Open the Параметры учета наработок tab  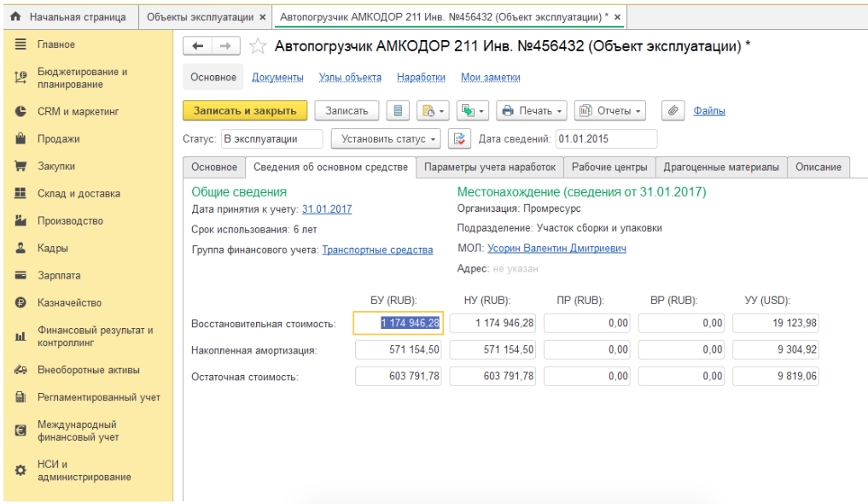(x=490, y=167)
